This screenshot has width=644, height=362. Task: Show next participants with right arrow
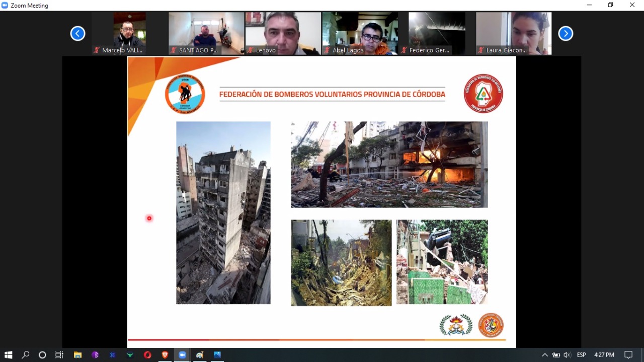click(x=566, y=34)
